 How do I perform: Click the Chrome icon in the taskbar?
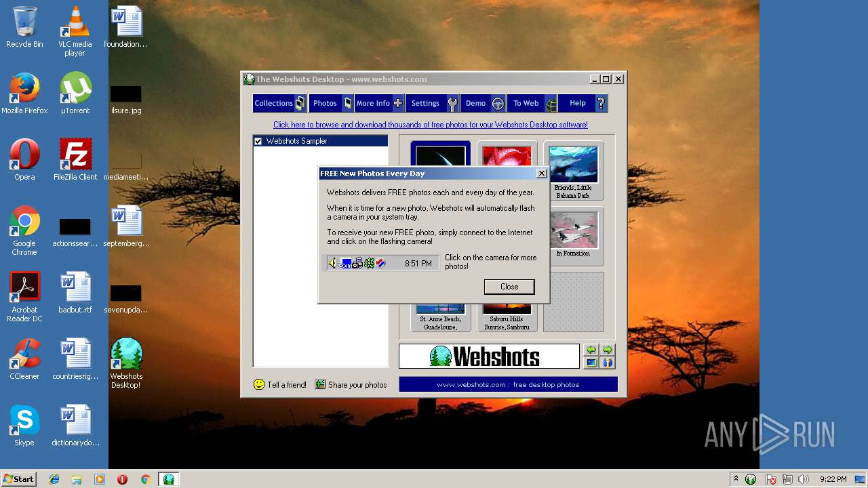[x=145, y=479]
